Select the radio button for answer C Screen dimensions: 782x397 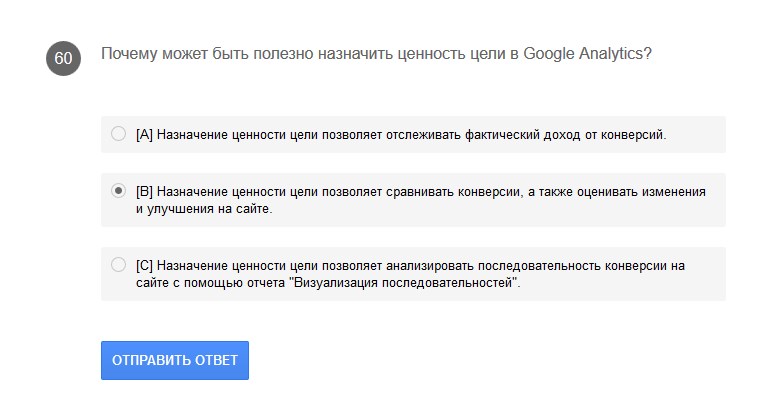pyautogui.click(x=118, y=264)
